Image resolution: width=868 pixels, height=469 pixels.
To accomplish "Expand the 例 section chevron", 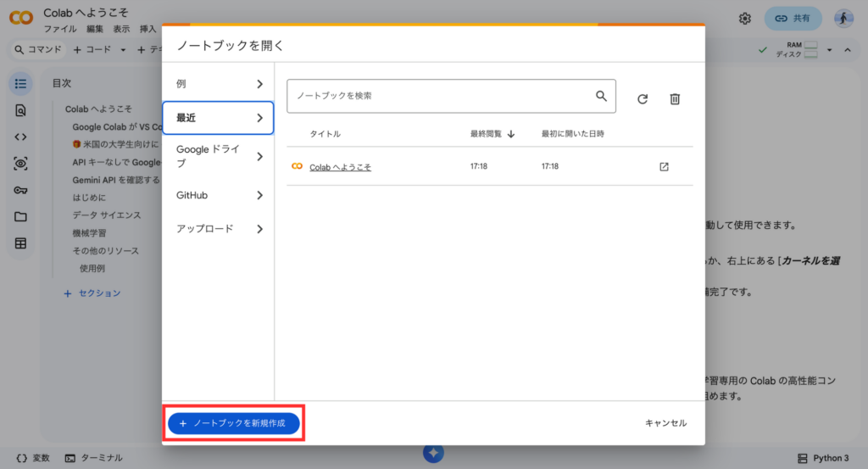I will pyautogui.click(x=259, y=84).
